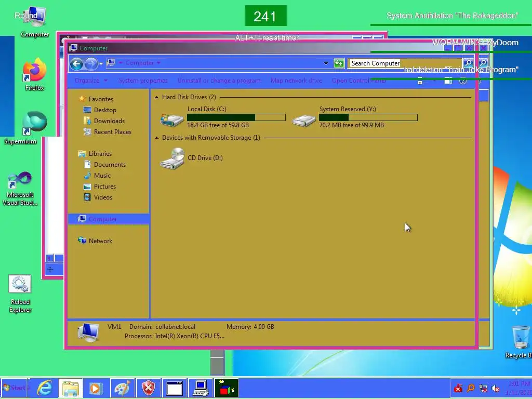Image resolution: width=532 pixels, height=399 pixels.
Task: Open Music library
Action: pos(102,176)
